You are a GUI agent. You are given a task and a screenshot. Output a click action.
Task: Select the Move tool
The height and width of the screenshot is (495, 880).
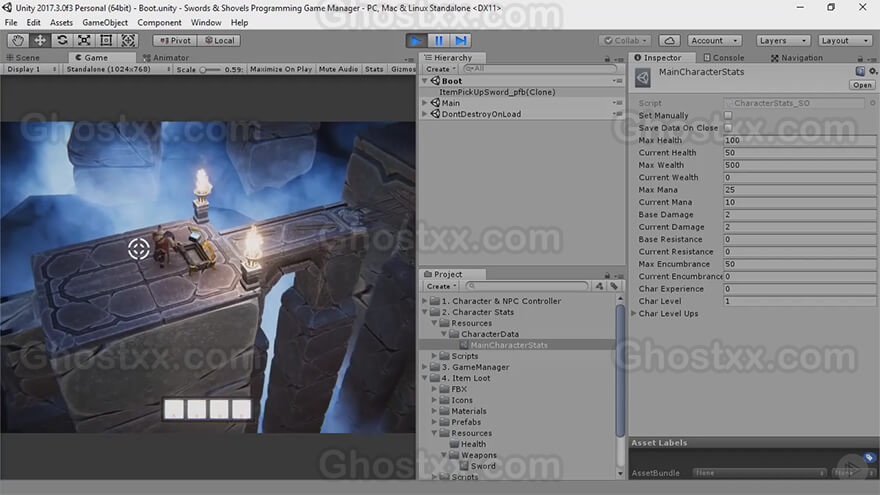tap(40, 40)
